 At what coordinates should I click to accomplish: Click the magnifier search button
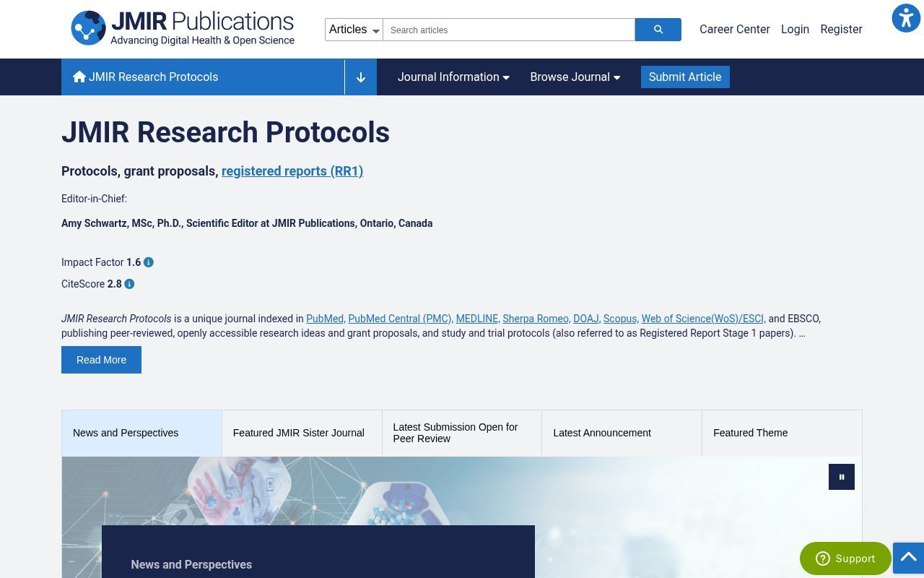[658, 30]
